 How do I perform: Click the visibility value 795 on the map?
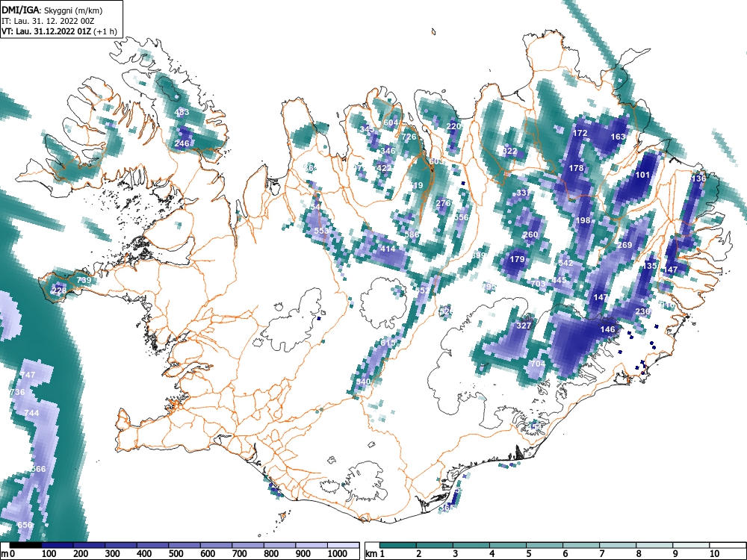489,287
